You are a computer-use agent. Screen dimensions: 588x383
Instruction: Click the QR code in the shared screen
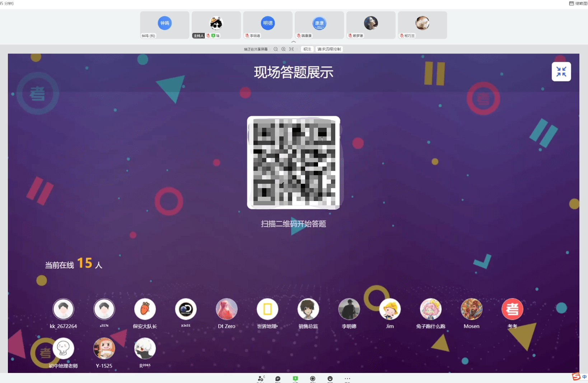pos(293,163)
